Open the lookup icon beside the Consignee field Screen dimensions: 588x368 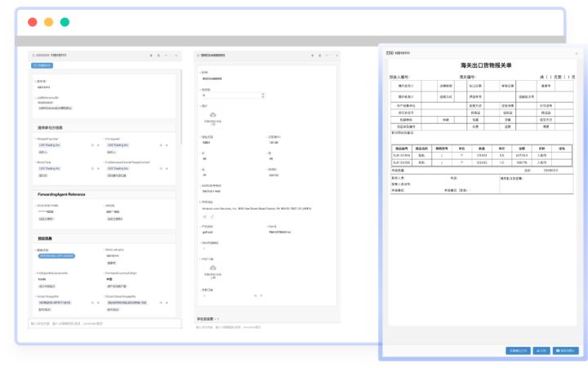pos(161,145)
